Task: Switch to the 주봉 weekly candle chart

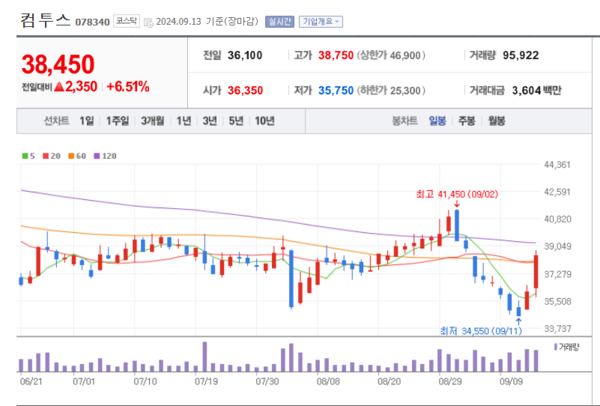Action: tap(466, 121)
